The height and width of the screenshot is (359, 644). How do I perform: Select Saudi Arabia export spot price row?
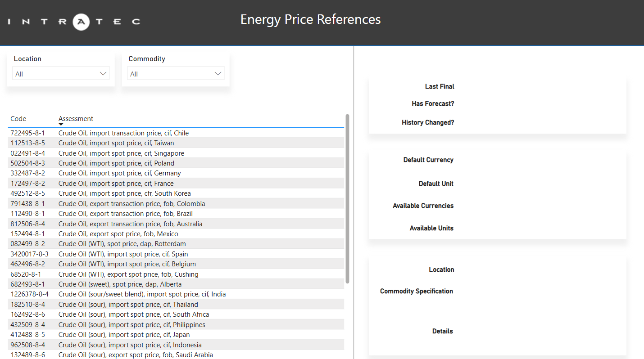pos(136,355)
